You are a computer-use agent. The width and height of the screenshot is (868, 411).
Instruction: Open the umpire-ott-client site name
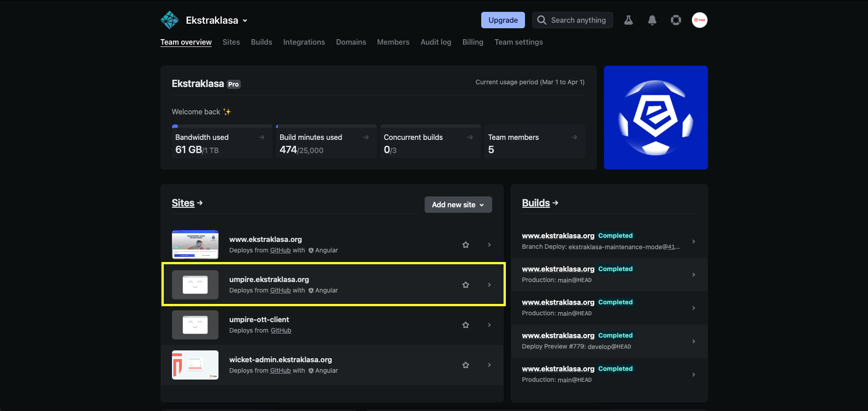(259, 319)
